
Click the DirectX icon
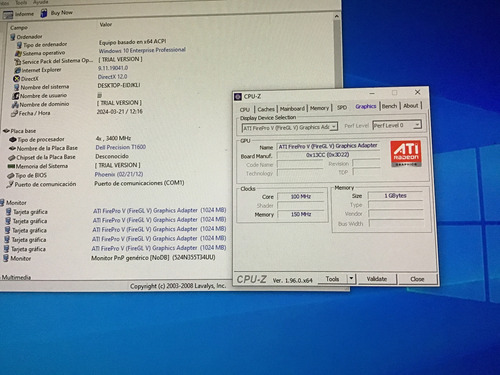coord(16,79)
